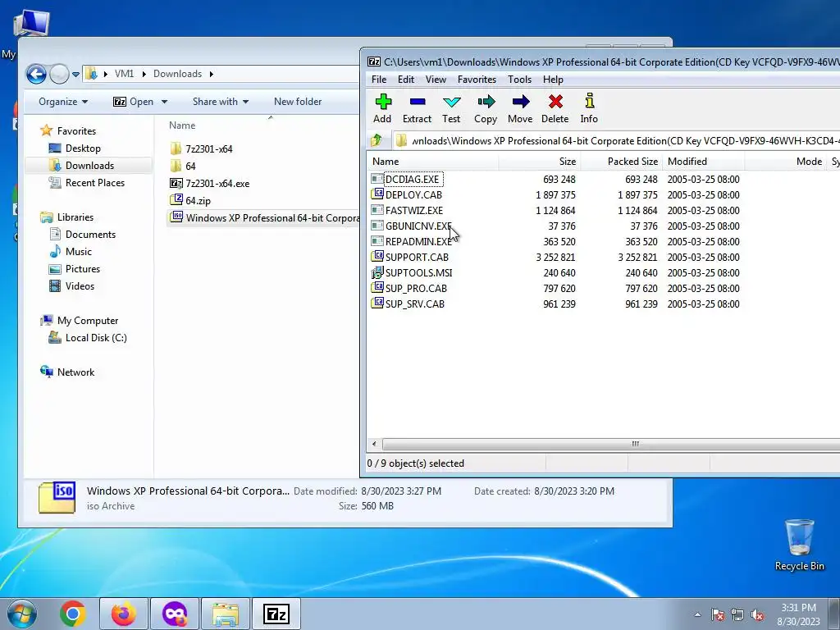The image size is (840, 630).
Task: Click New folder in Explorer toolbar
Action: coord(297,101)
